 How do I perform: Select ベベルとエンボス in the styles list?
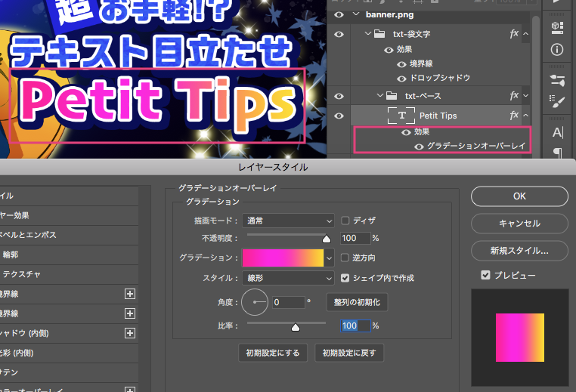tap(69, 235)
